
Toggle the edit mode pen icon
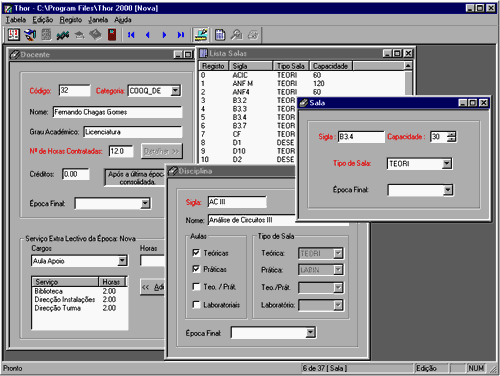tap(201, 35)
